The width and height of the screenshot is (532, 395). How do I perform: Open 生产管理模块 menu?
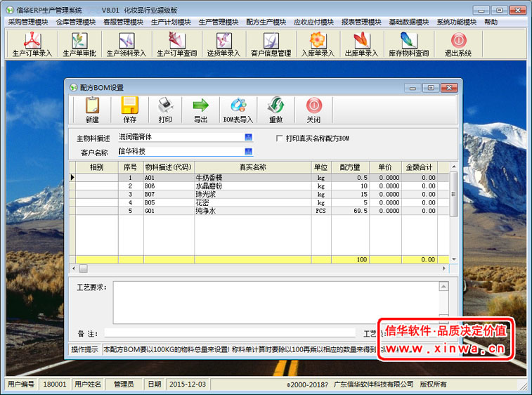(219, 22)
